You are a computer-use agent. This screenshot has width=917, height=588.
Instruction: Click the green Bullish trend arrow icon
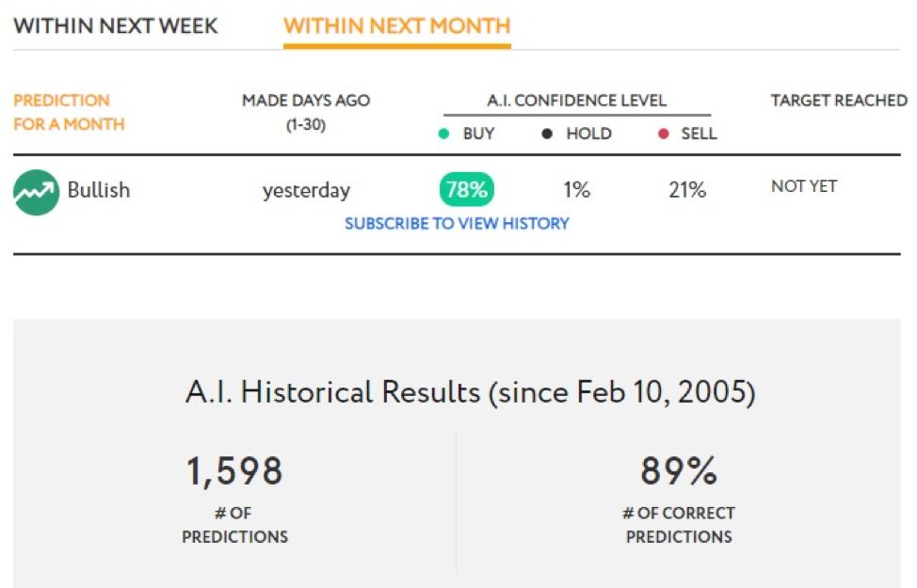37,192
